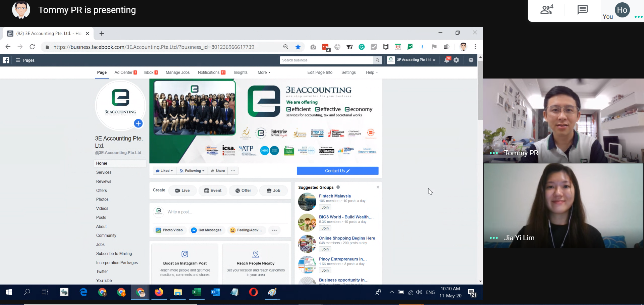Viewport: 644px width, 305px height.
Task: Join the Fintech Malaysia group
Action: tap(325, 207)
